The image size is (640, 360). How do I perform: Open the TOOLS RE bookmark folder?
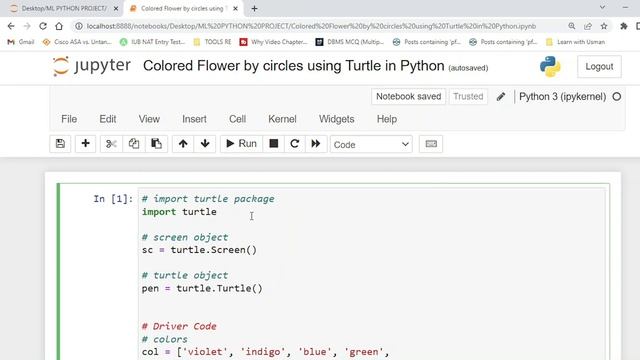[x=212, y=42]
